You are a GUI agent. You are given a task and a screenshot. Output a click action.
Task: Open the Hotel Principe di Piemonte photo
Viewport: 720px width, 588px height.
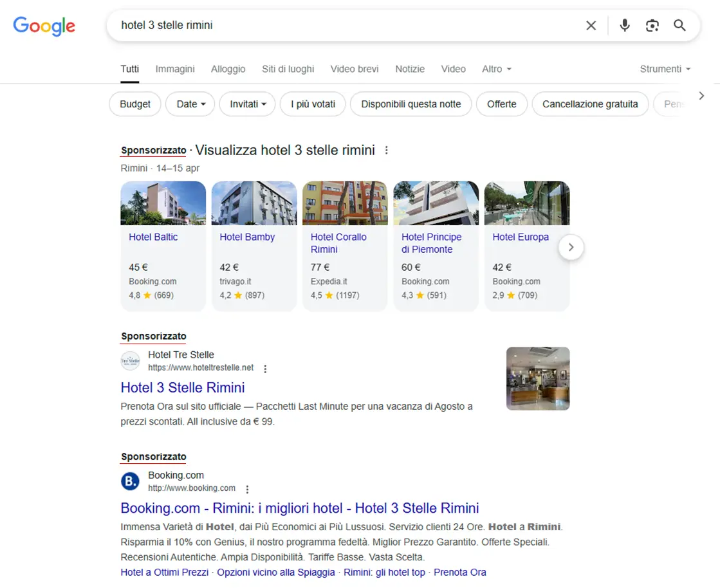tap(436, 203)
